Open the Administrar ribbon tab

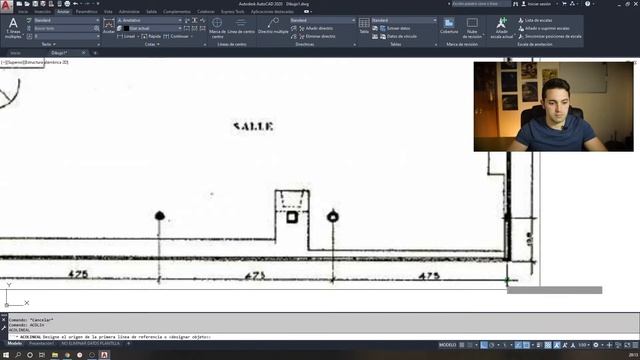(129, 12)
